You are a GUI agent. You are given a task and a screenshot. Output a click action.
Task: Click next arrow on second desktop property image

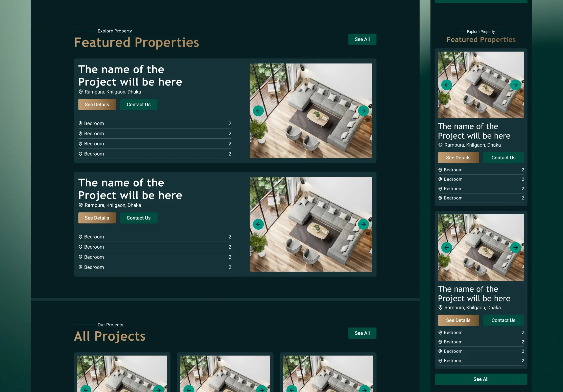click(363, 224)
